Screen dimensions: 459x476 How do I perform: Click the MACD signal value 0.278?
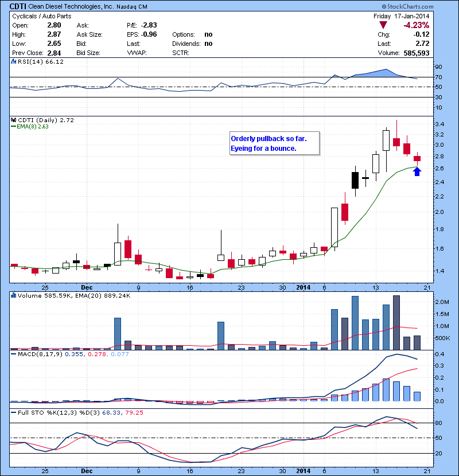pos(97,354)
